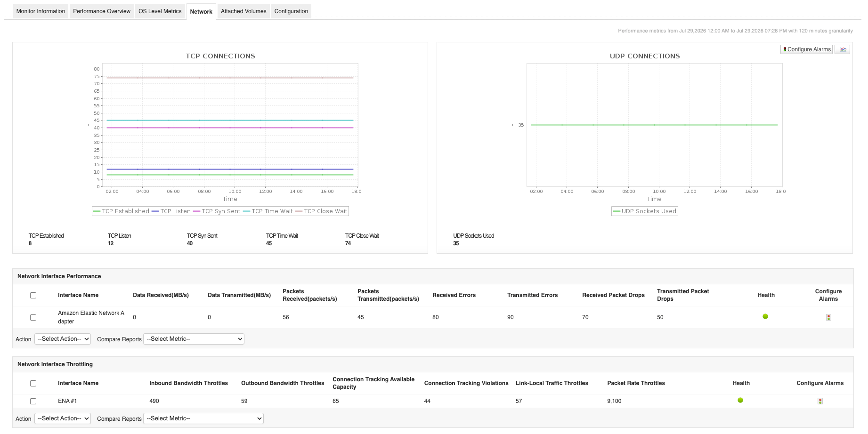Screen dimensions: 868x434
Task: Click green health icon for ENA #1
Action: [x=740, y=400]
